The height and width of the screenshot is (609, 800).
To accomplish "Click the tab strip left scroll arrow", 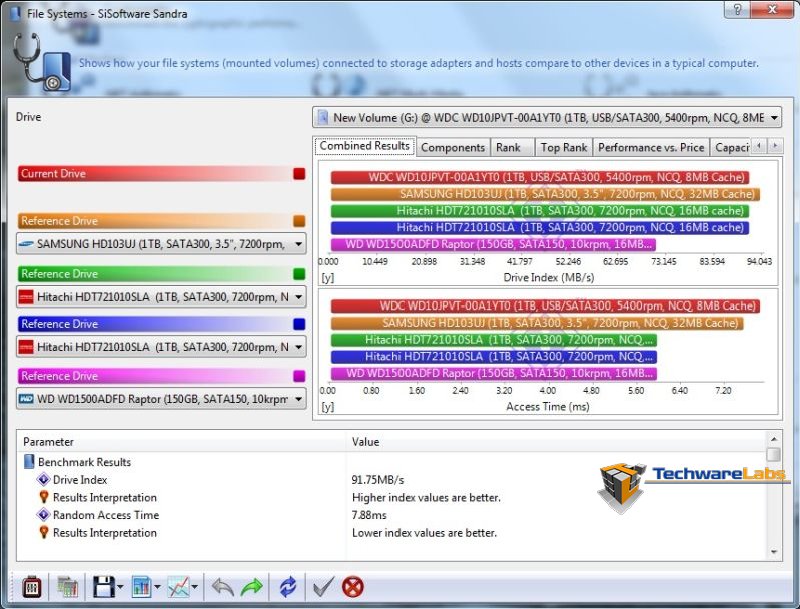I will click(x=759, y=146).
